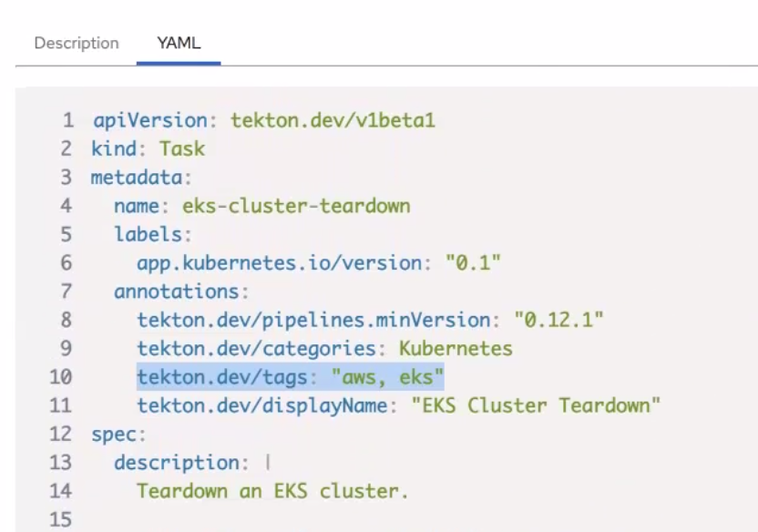Click the labels key on line 5

tap(148, 234)
